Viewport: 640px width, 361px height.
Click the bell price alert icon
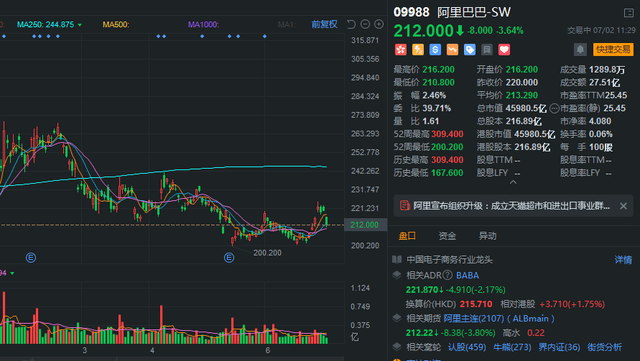(x=580, y=50)
